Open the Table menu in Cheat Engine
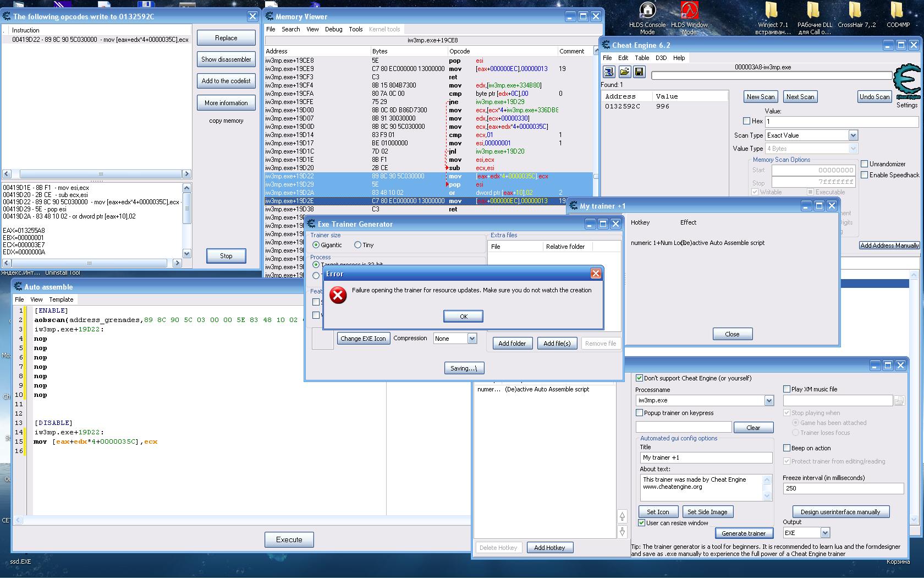 pos(642,58)
